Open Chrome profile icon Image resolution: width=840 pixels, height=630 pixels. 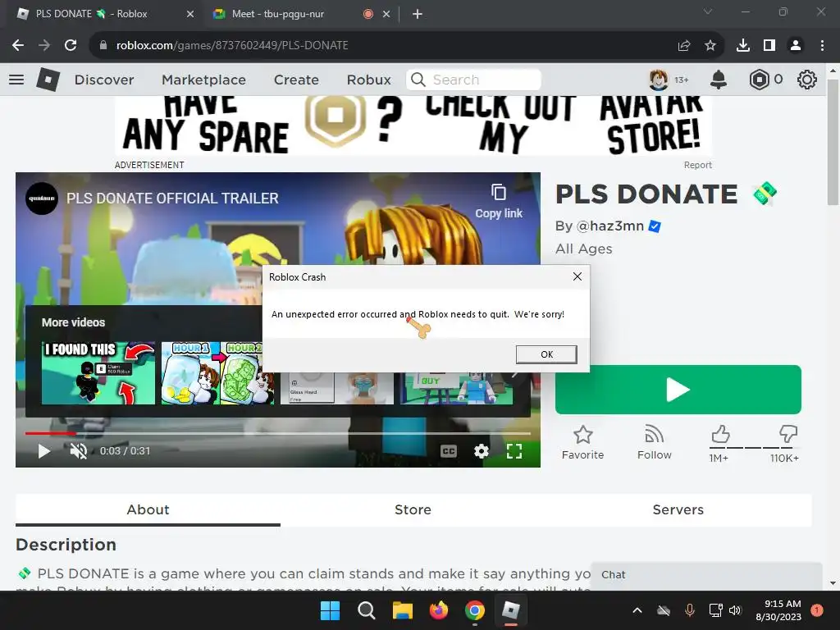[796, 46]
